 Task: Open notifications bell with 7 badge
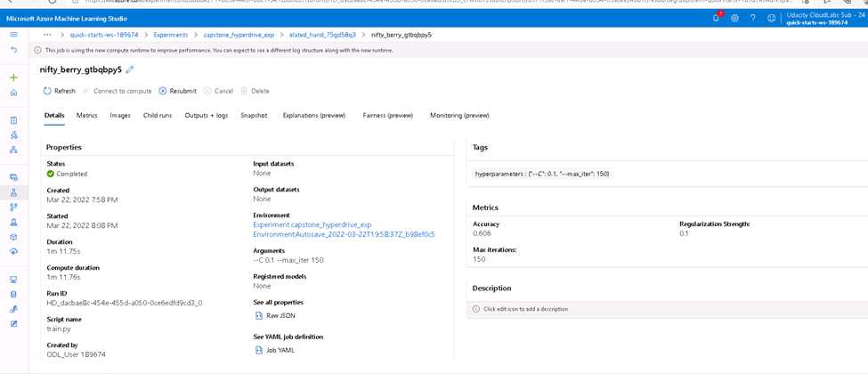717,18
